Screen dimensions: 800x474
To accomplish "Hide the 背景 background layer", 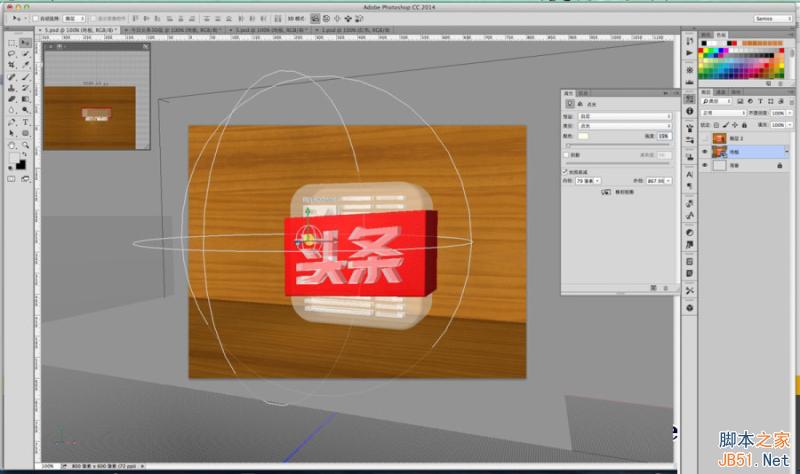I will coord(705,165).
